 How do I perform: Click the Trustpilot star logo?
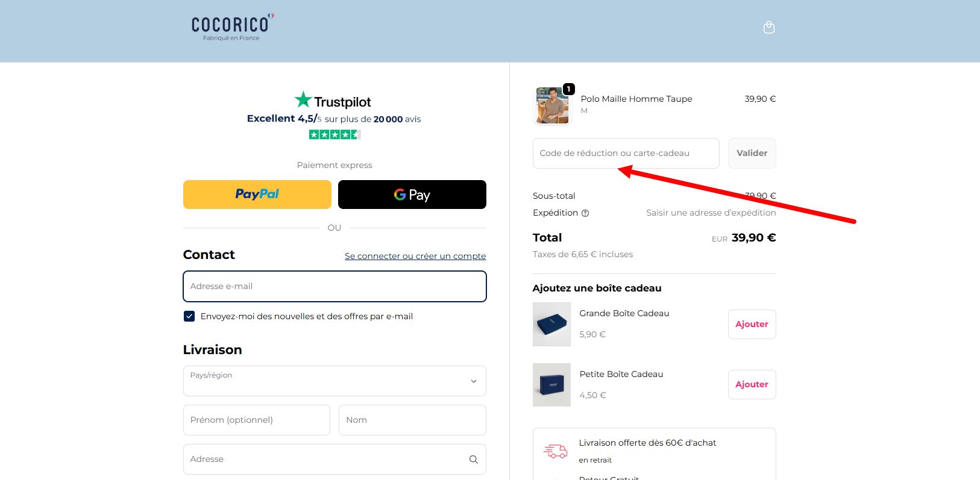pyautogui.click(x=303, y=99)
